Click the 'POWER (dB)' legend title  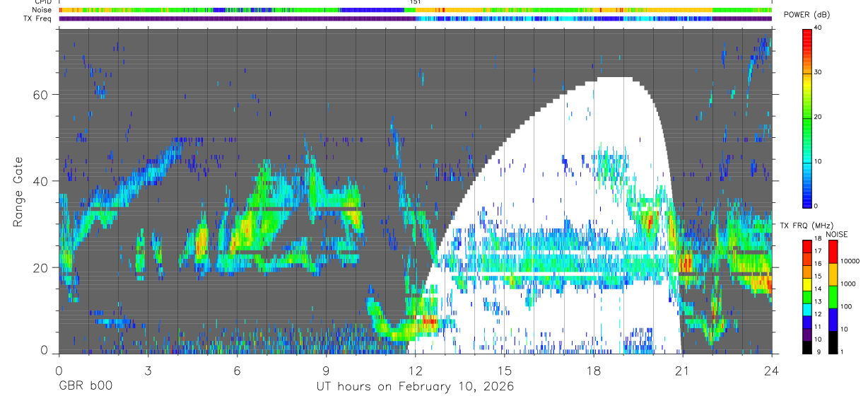(807, 15)
